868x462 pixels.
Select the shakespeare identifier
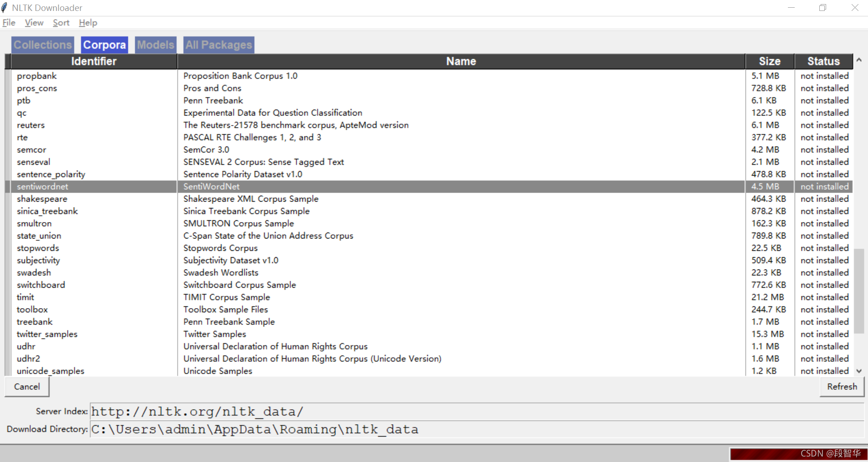pos(42,199)
